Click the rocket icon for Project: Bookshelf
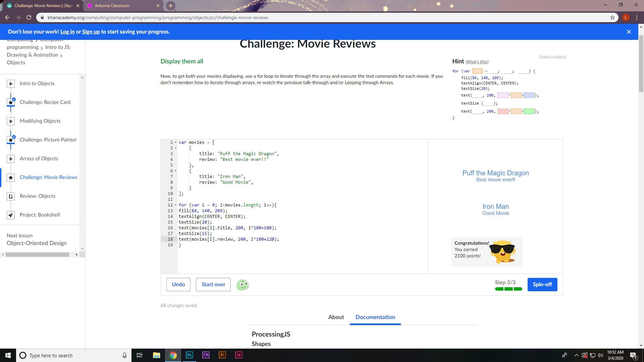 coord(11,215)
